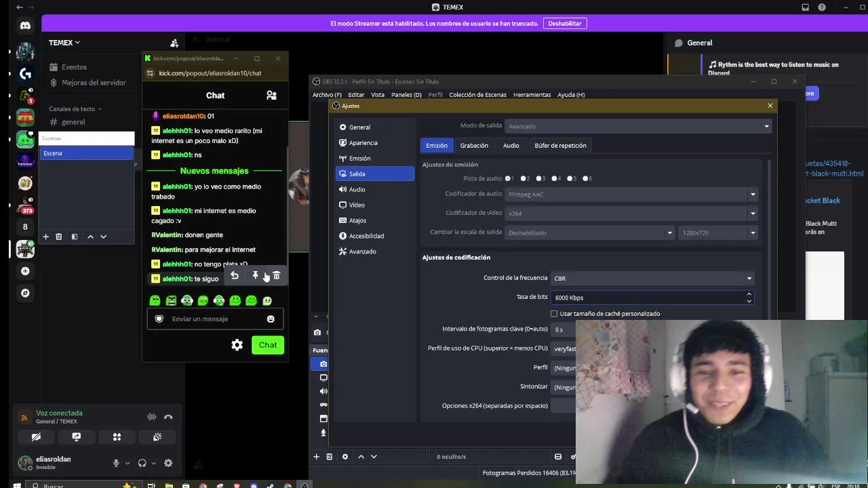The height and width of the screenshot is (488, 868).
Task: Open the Accesibilidad settings section
Action: (x=375, y=236)
